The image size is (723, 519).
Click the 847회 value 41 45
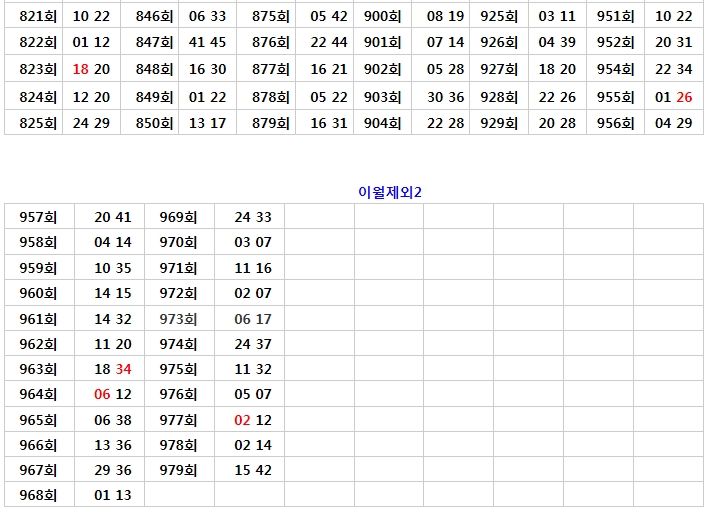tap(207, 42)
